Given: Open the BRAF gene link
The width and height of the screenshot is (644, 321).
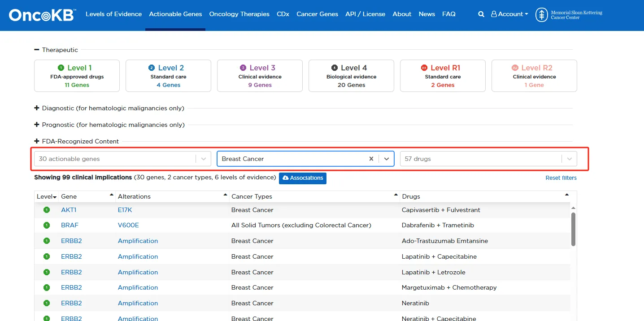Looking at the screenshot, I should click(70, 225).
